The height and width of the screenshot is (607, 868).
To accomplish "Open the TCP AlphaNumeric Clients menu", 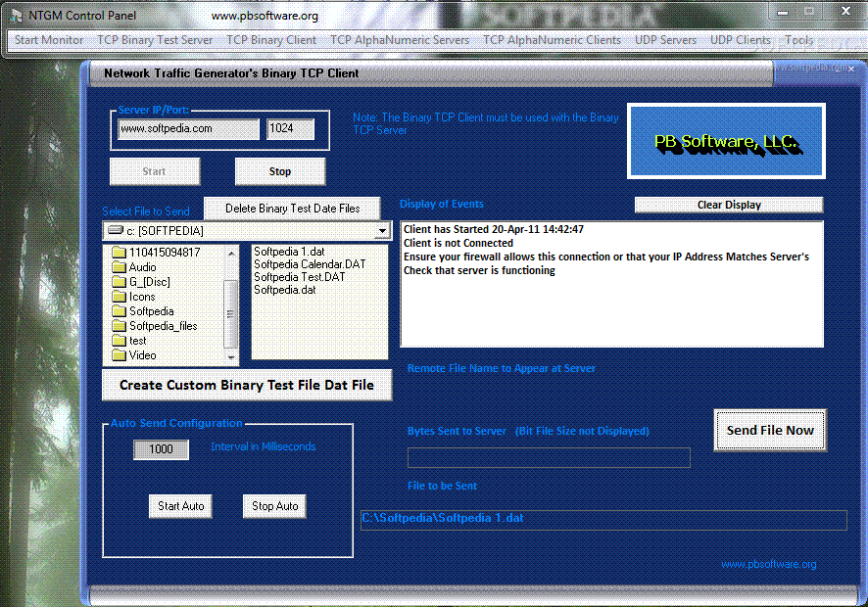I will click(x=552, y=40).
